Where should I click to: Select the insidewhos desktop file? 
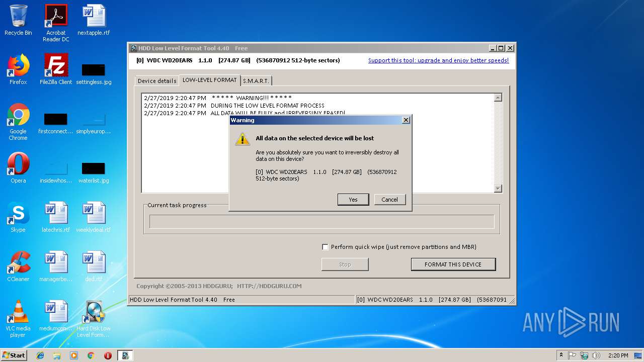pos(56,172)
